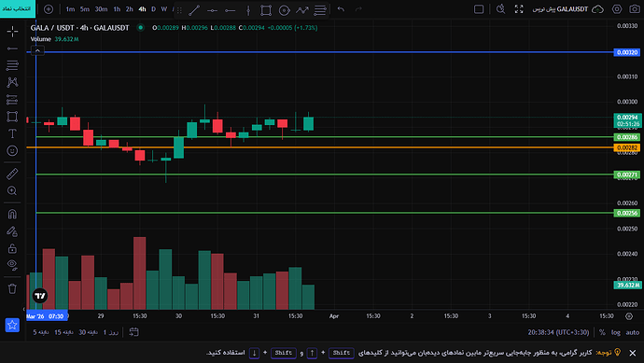Take a chart snapshot with camera icon
Image resolution: width=644 pixels, height=363 pixels.
[635, 9]
